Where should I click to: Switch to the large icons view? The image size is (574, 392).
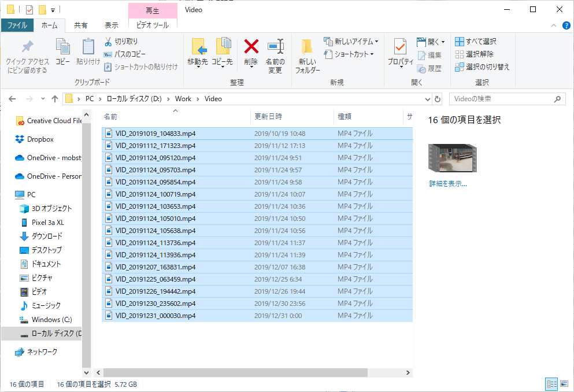[x=564, y=384]
